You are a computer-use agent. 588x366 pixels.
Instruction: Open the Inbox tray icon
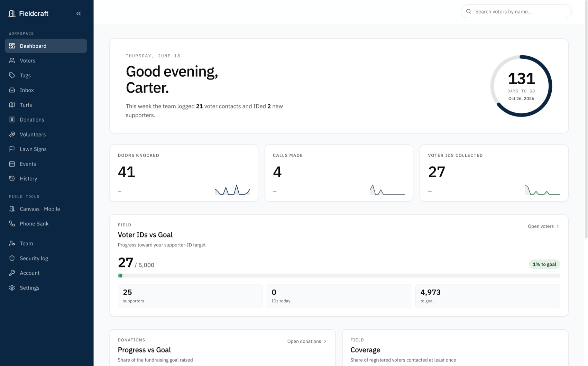[12, 90]
